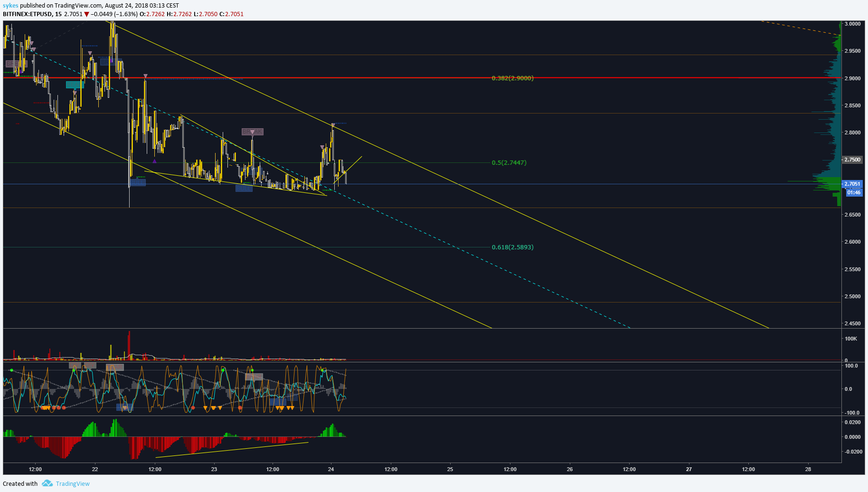
Task: Click the blue 2.7051 current price tag
Action: click(852, 184)
